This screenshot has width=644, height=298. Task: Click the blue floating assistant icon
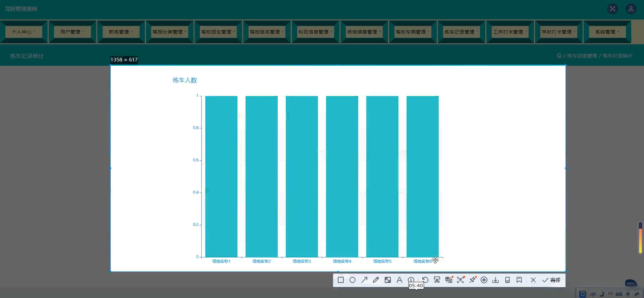pos(631,283)
